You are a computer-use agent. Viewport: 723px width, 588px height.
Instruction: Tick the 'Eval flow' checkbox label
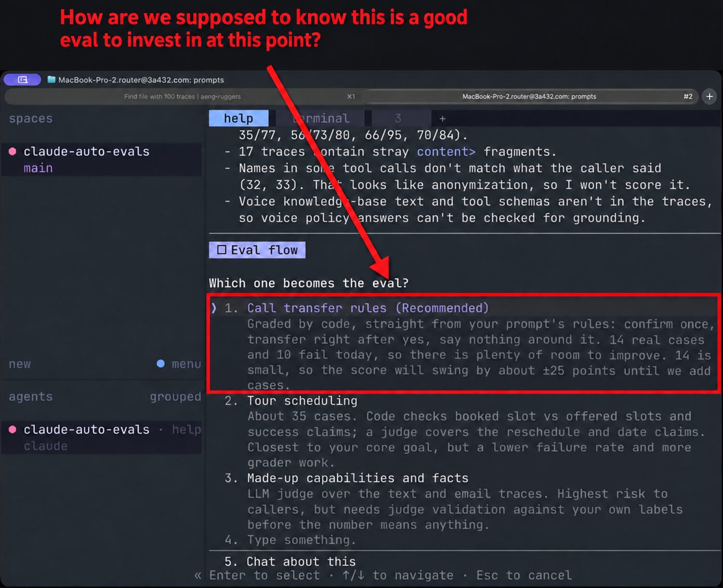coord(257,250)
